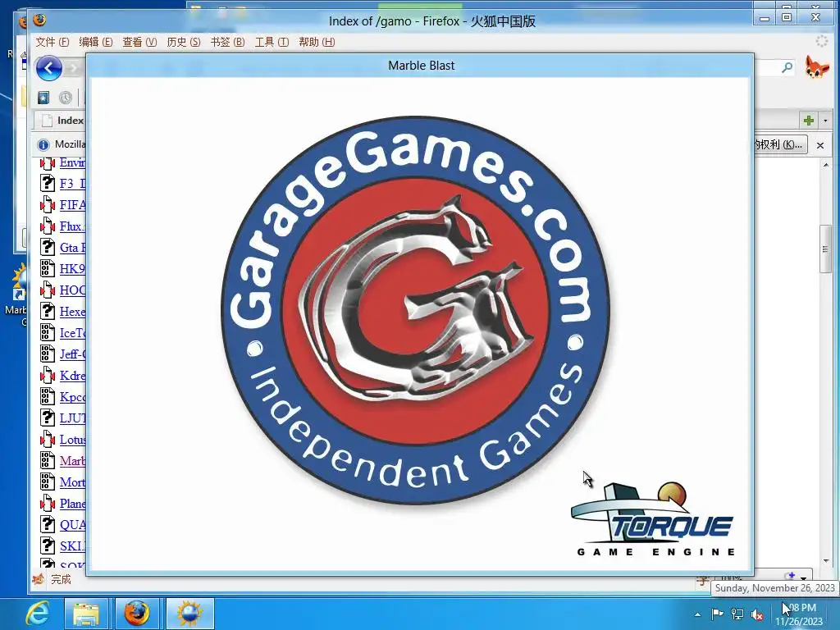Open the HOC link
840x630 pixels.
coord(72,290)
